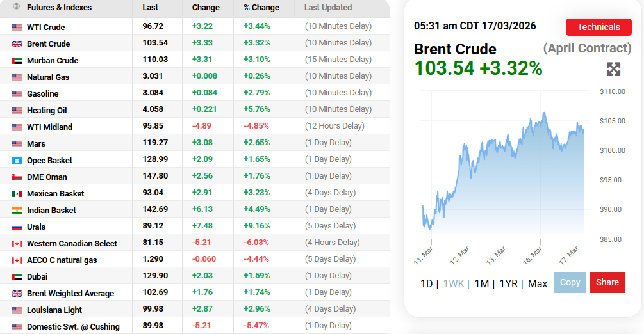
Task: Click the Last Updated column header
Action: (x=327, y=8)
